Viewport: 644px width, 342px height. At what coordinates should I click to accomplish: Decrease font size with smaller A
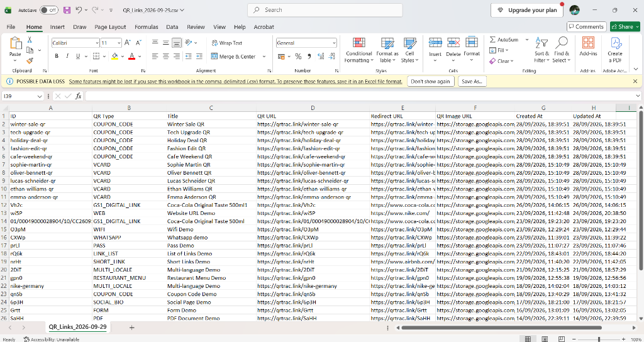click(139, 43)
